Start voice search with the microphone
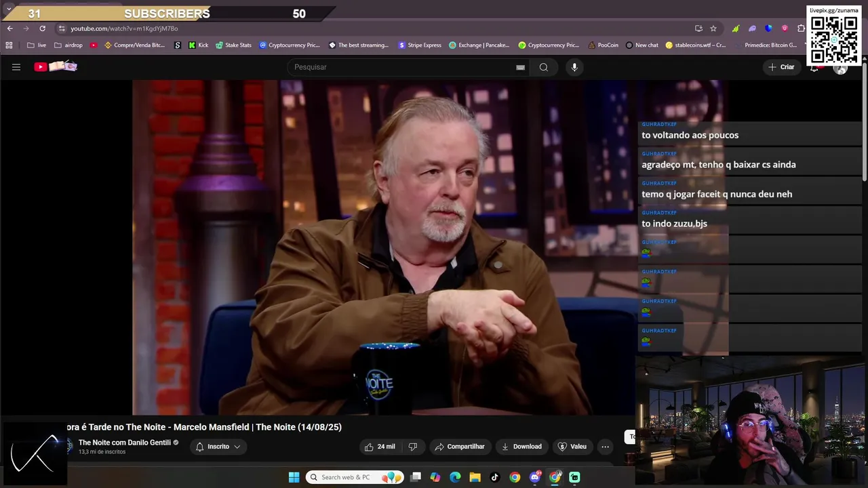Screen dimensions: 868x488 (574, 67)
